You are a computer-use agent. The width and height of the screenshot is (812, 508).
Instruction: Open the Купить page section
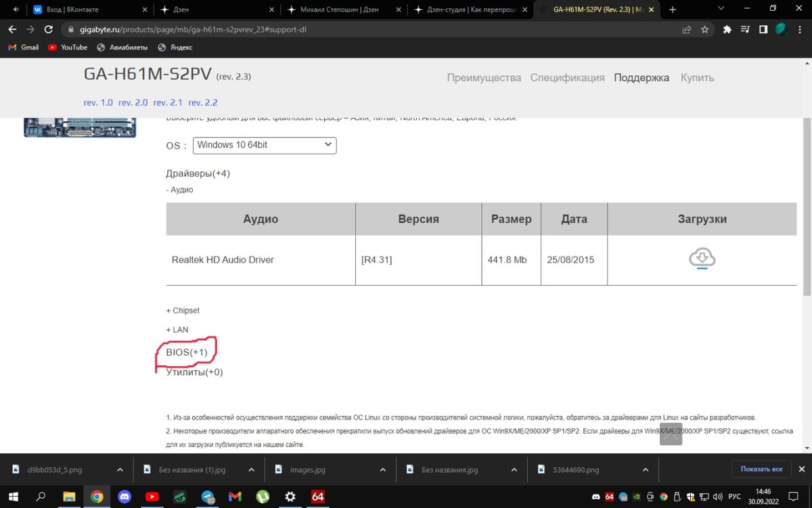tap(697, 78)
